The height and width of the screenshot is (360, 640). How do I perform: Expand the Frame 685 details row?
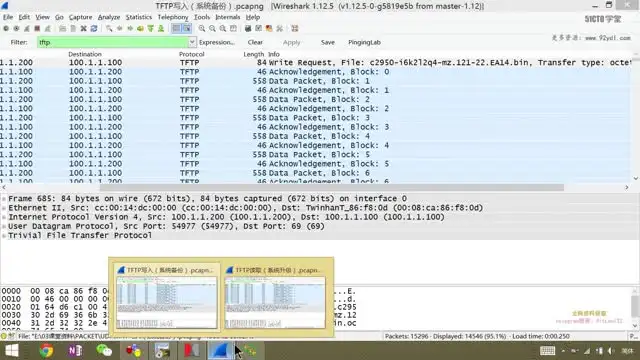4,199
